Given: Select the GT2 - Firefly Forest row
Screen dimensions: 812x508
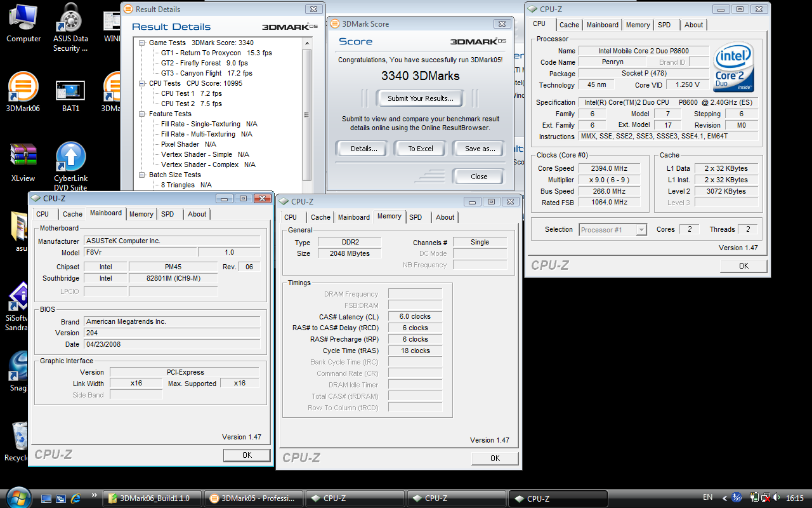Looking at the screenshot, I should [204, 63].
